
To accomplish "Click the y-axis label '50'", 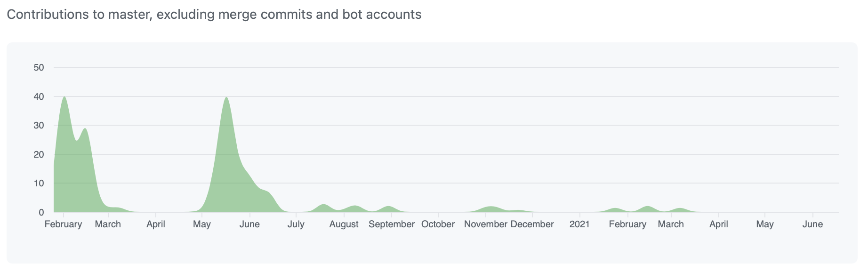I will coord(39,67).
